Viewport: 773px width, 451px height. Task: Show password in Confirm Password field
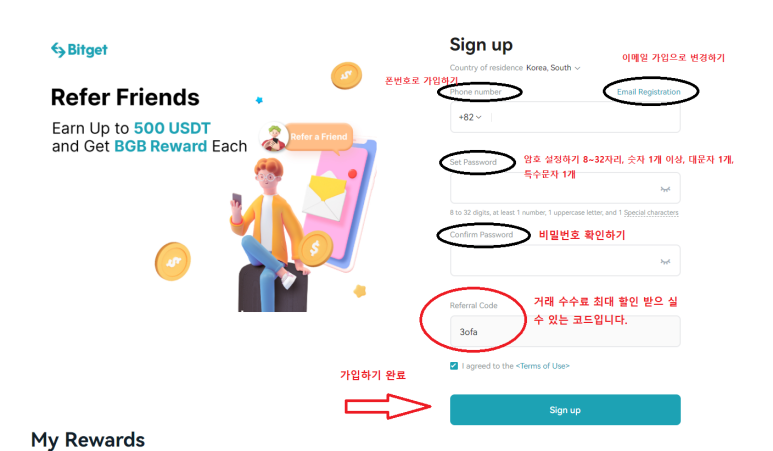click(x=665, y=261)
